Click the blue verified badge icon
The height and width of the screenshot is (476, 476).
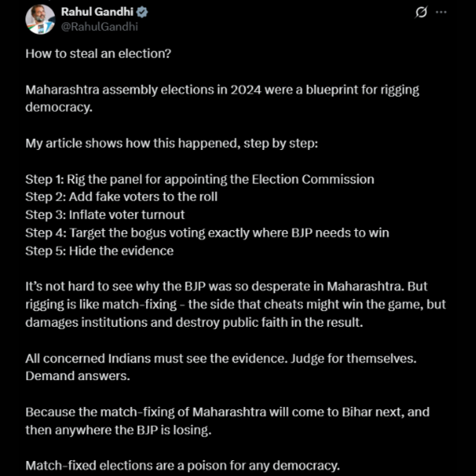(142, 12)
